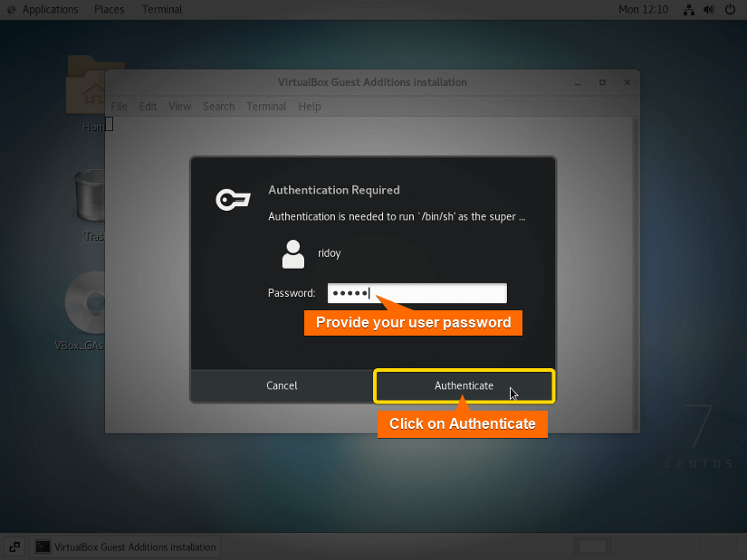The image size is (747, 560).
Task: Open the terminal window's Terminal menu
Action: click(266, 106)
